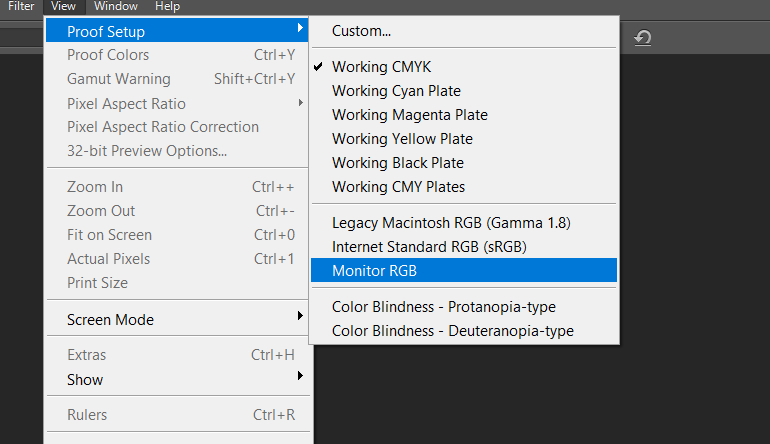
Task: Select Working Black Plate
Action: point(398,163)
